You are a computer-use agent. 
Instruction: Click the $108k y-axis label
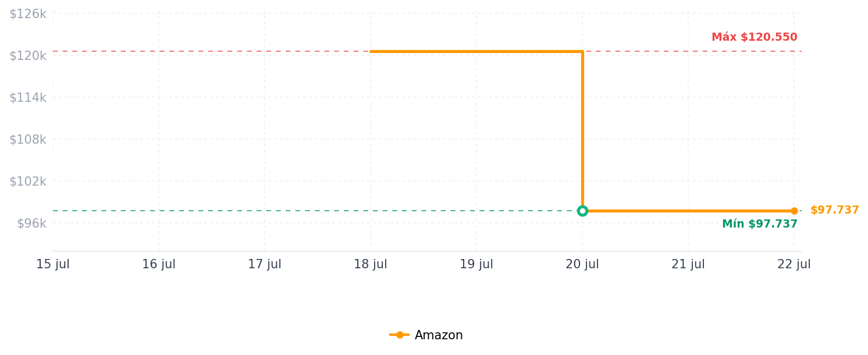[27, 140]
